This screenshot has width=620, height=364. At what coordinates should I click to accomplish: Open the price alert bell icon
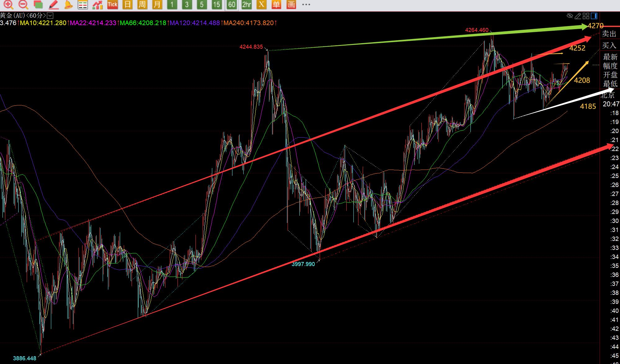pyautogui.click(x=68, y=4)
